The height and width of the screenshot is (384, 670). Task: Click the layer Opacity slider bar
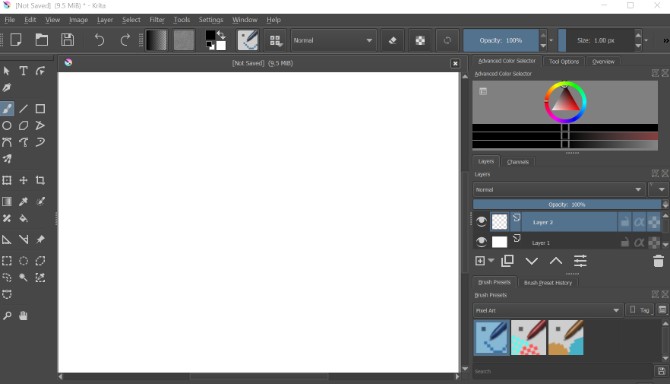567,205
